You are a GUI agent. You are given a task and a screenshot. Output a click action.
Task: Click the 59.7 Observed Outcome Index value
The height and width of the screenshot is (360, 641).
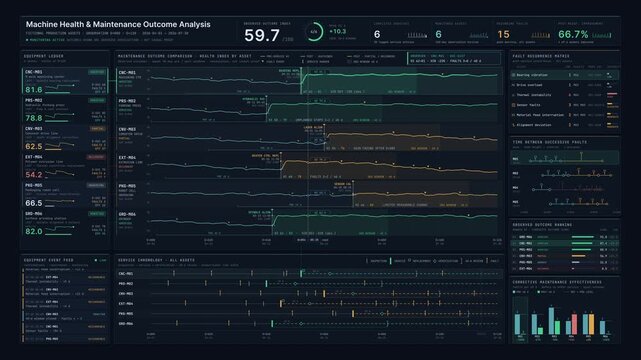[x=262, y=36]
